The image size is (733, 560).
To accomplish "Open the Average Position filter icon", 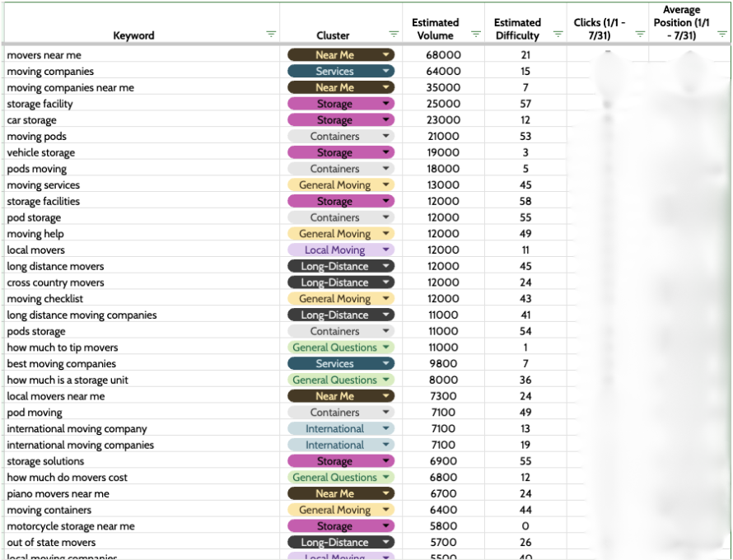I will pyautogui.click(x=722, y=34).
